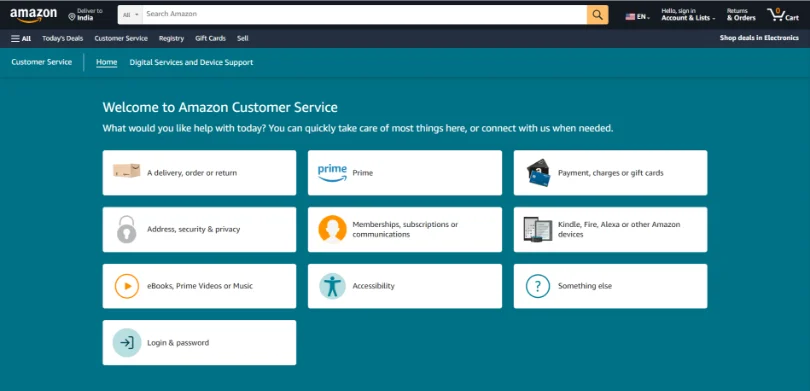
Task: Choose Memberships, subscriptions or communications
Action: click(x=404, y=229)
